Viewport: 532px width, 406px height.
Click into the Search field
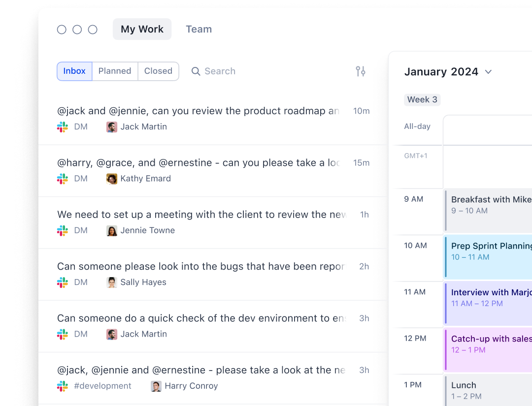click(220, 71)
